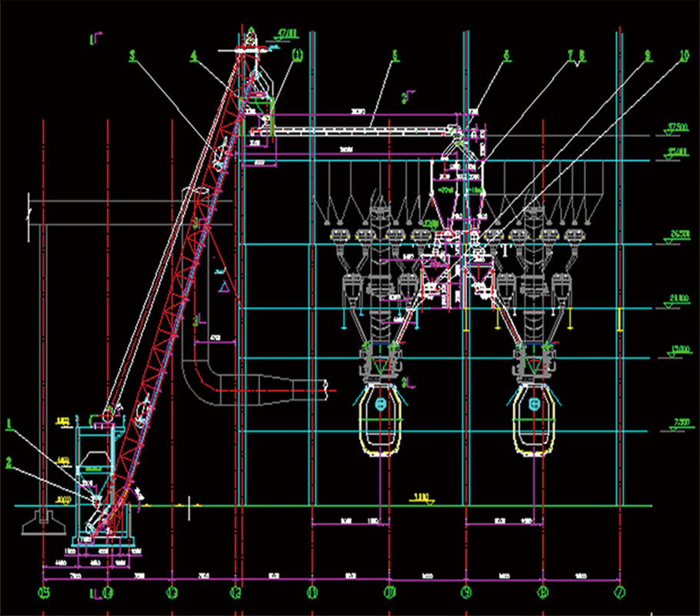700x616 pixels.
Task: Click grid axis bubble 12
Action: (x=236, y=593)
